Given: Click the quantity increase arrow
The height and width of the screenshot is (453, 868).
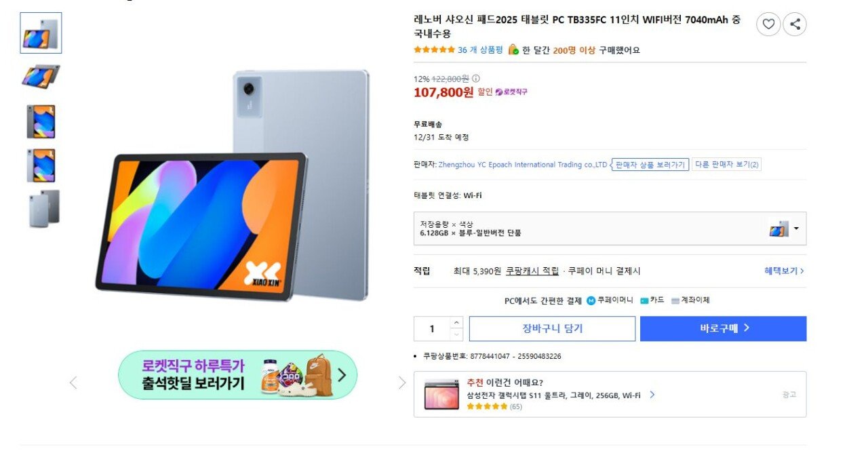Looking at the screenshot, I should (456, 323).
